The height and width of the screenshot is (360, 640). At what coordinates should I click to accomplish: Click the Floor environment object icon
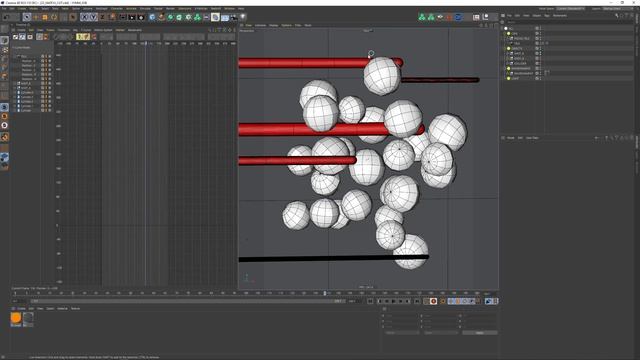click(x=224, y=17)
